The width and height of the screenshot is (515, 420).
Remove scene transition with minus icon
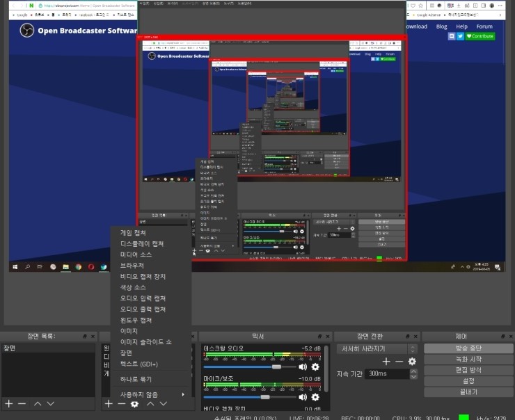(x=399, y=362)
